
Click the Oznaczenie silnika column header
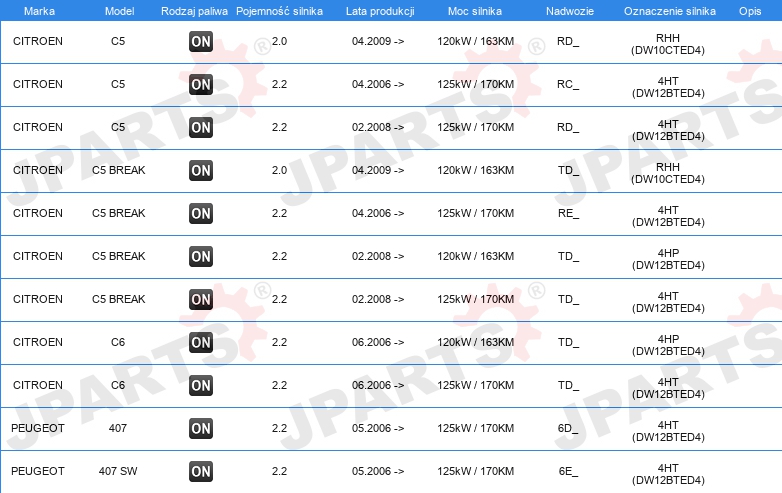coord(670,11)
